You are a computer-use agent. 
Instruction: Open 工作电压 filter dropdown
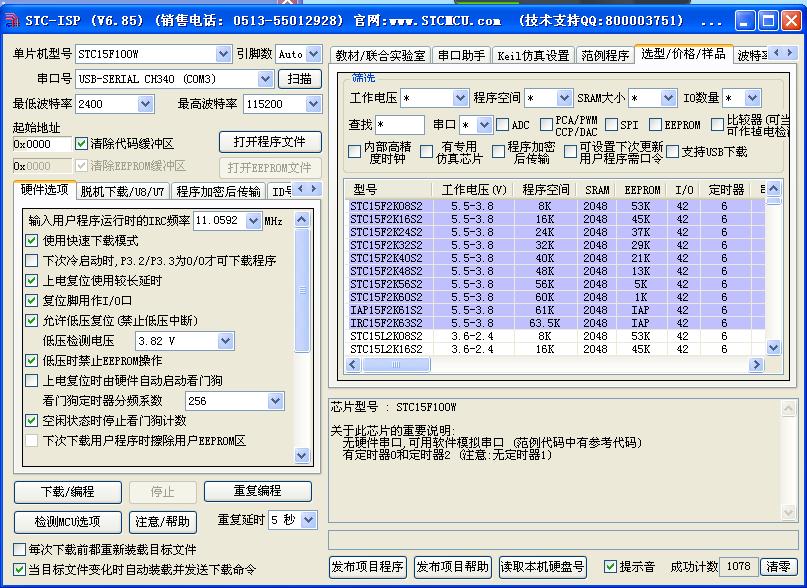(460, 98)
